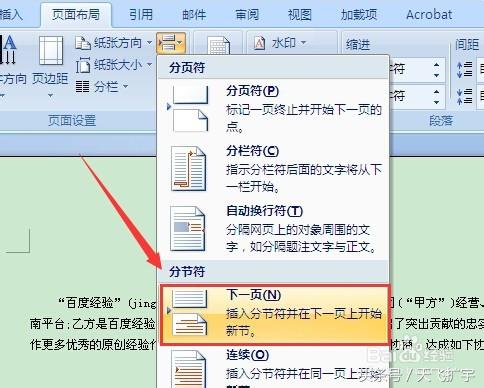Image resolution: width=484 pixels, height=388 pixels.
Task: Open 纸张方向 orientation dropdown
Action: pos(114,43)
